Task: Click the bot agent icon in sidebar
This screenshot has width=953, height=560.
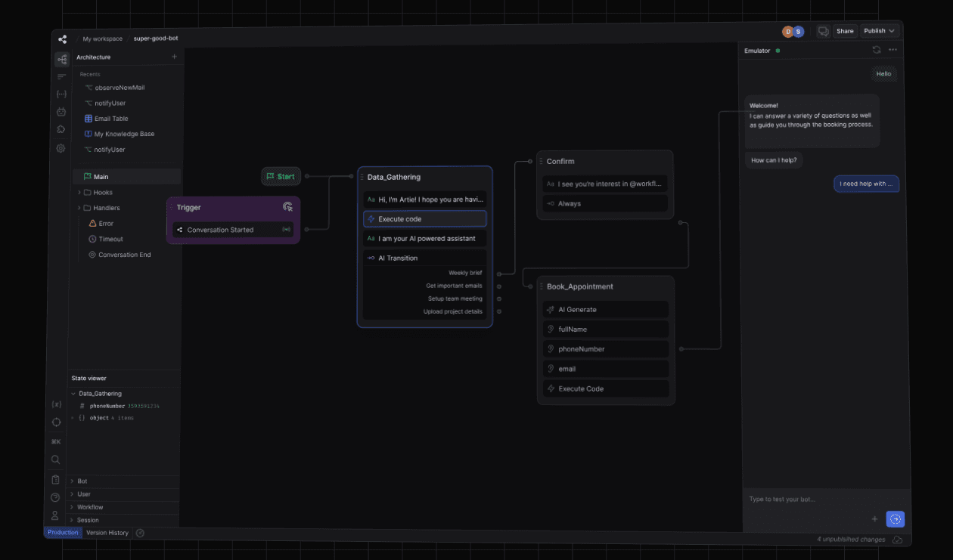Action: pos(61,112)
